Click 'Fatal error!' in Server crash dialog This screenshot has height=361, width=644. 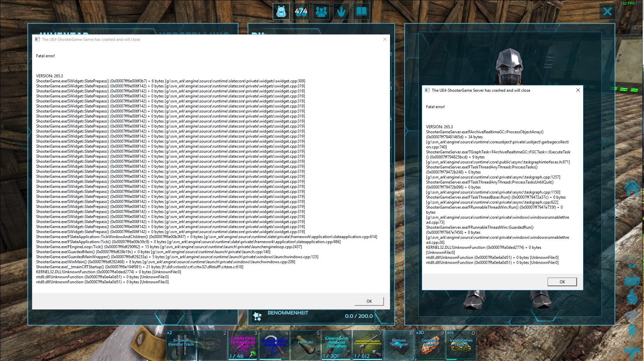(x=435, y=107)
